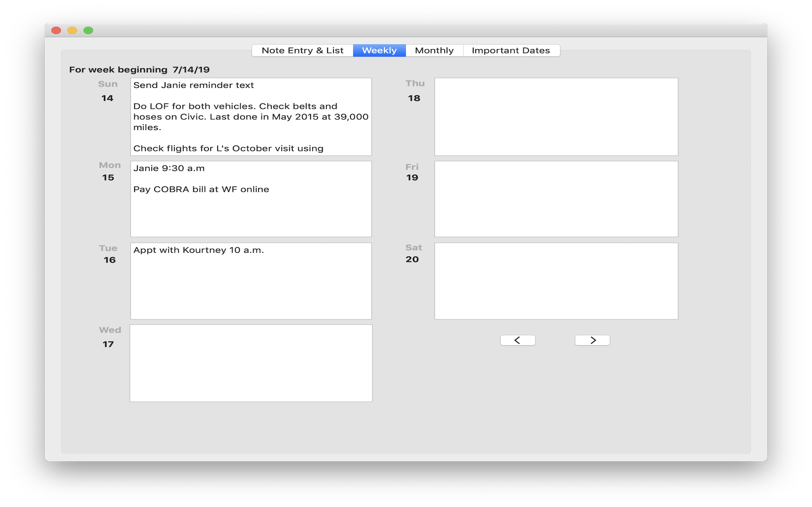The image size is (812, 507).
Task: Select the Weekly tab
Action: point(379,51)
